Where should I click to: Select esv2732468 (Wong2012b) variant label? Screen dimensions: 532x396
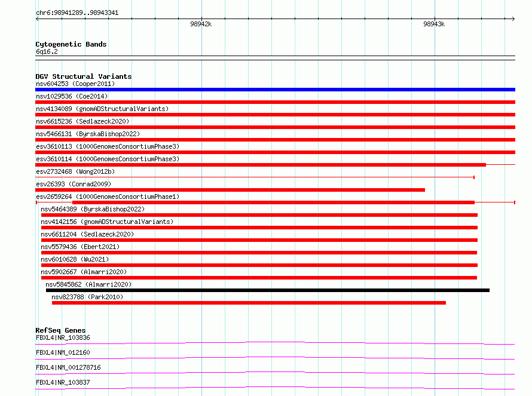click(x=75, y=171)
